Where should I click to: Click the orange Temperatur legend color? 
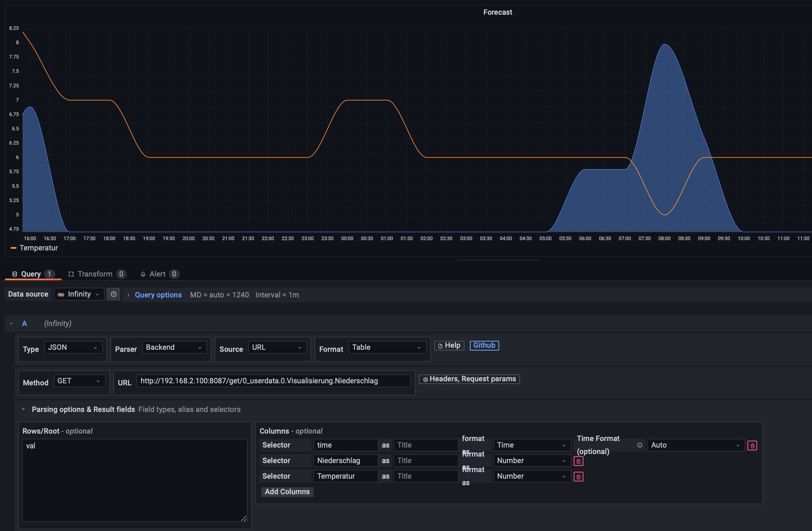coord(13,248)
